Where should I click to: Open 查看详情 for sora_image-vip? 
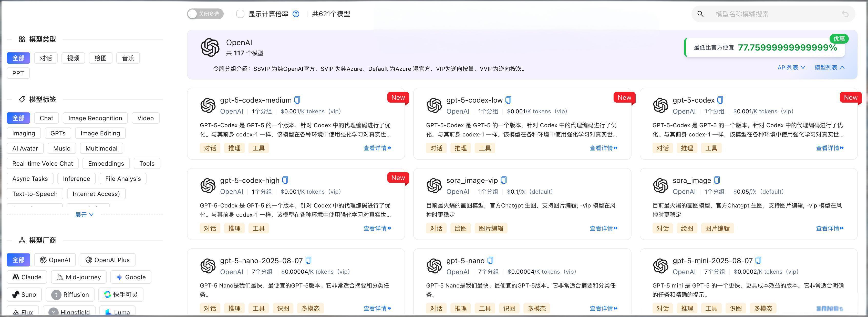pyautogui.click(x=604, y=228)
